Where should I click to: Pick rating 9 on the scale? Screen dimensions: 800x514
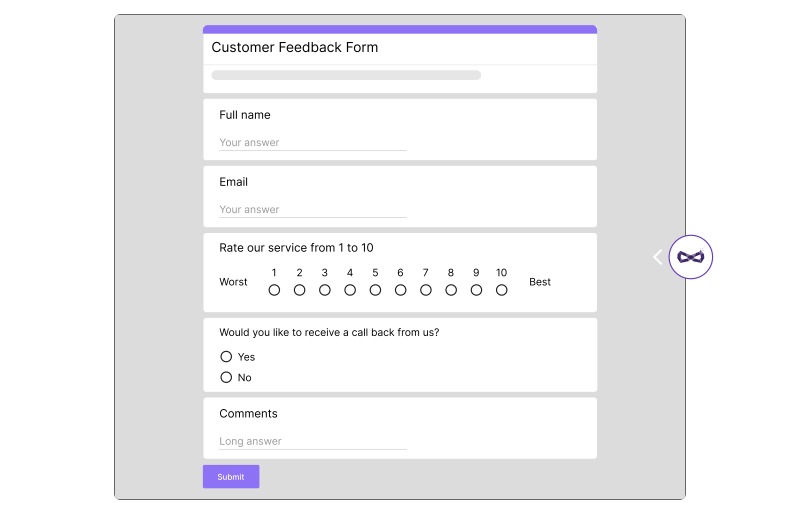(476, 290)
